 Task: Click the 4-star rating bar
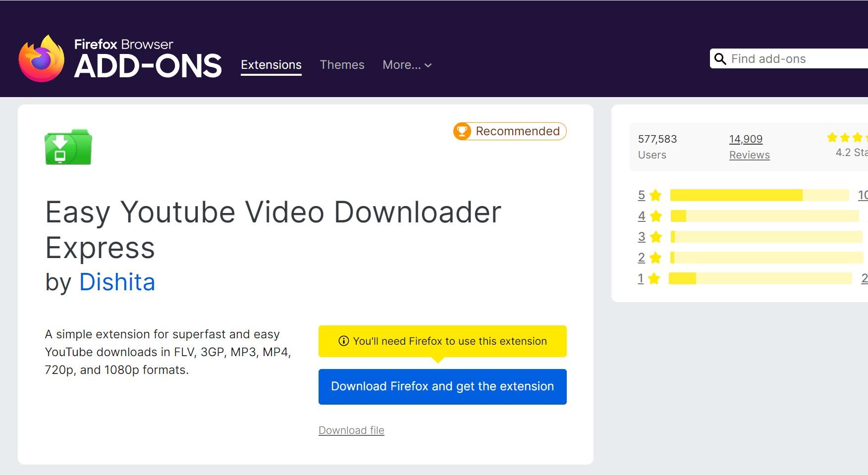(x=764, y=216)
